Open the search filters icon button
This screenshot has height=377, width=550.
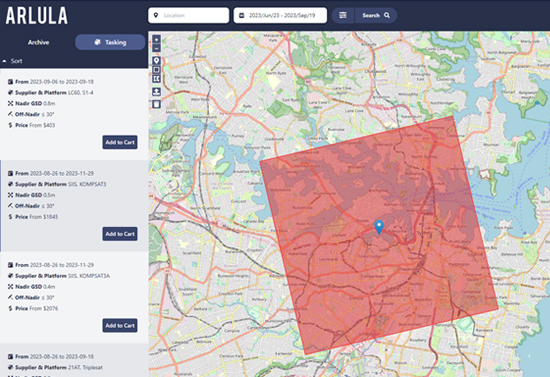343,15
